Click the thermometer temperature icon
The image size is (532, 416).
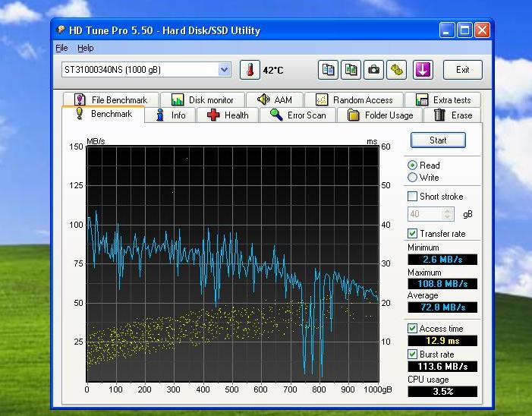tap(250, 70)
